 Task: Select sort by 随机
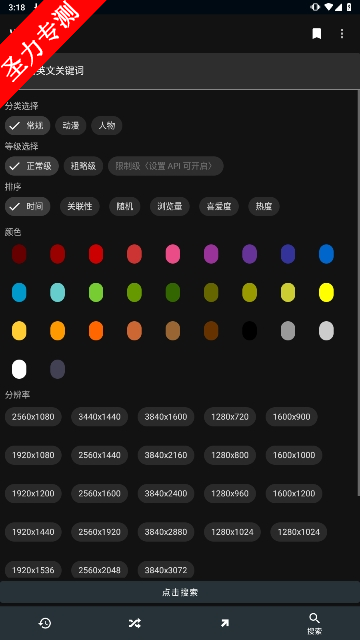(x=124, y=207)
